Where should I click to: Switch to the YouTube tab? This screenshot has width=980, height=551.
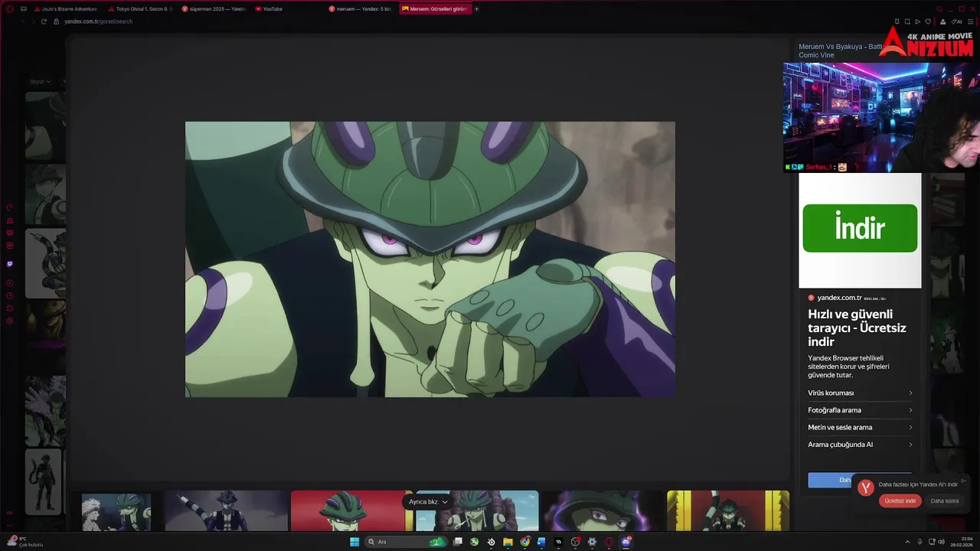coord(287,9)
